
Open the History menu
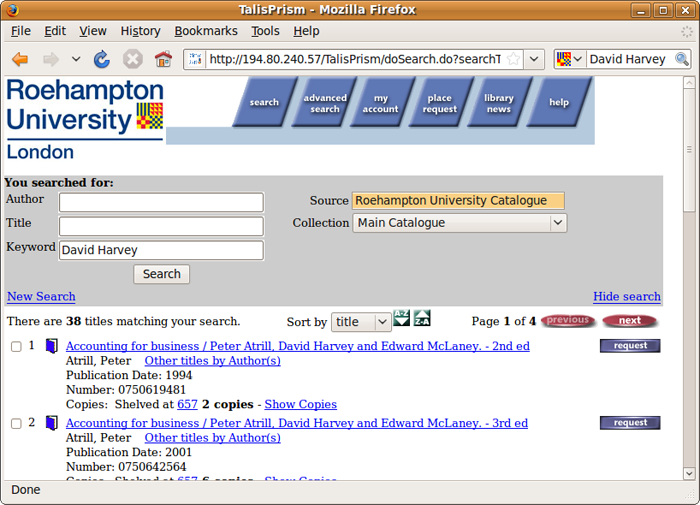140,31
